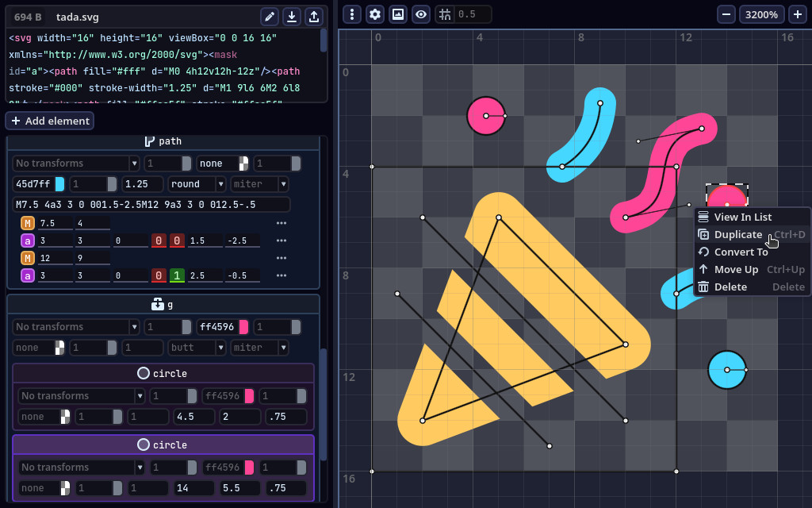Zoom in with the plus button
The width and height of the screenshot is (812, 508).
click(x=797, y=14)
